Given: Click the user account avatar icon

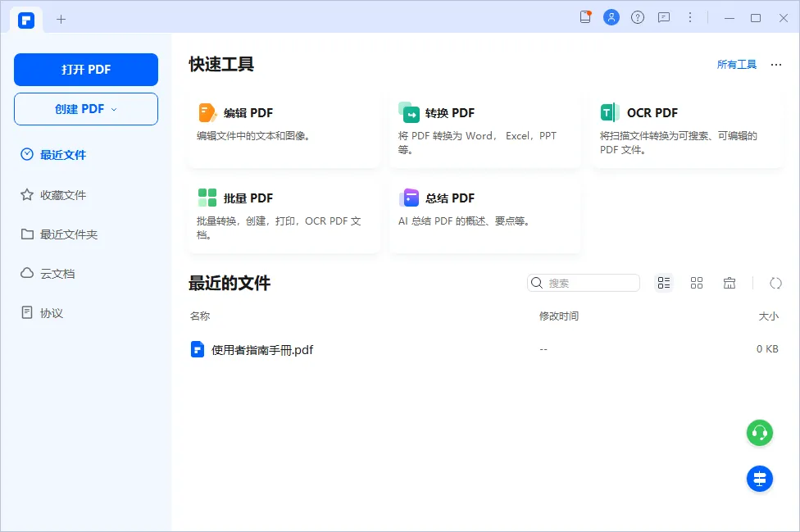Looking at the screenshot, I should pyautogui.click(x=611, y=17).
